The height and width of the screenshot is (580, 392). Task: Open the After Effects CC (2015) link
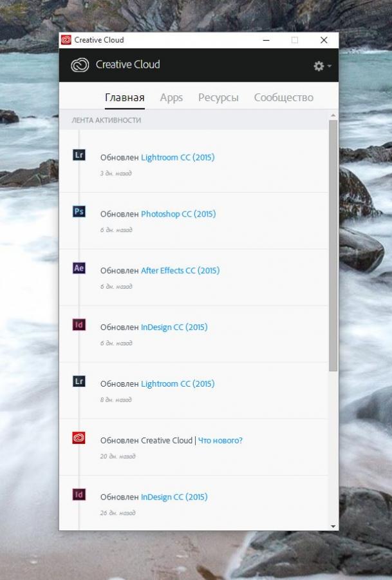pos(180,271)
